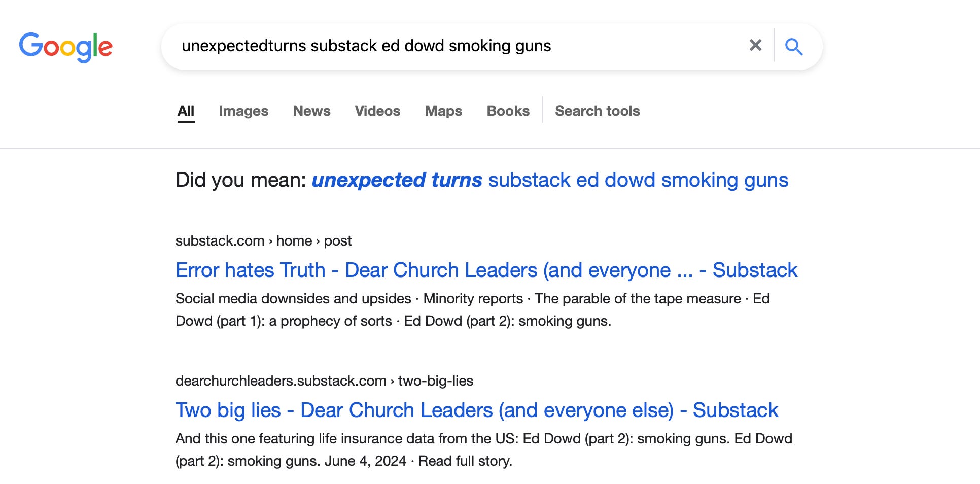The image size is (980, 484).
Task: Click the 'Social media downsides and upsides' snippet
Action: 472,309
